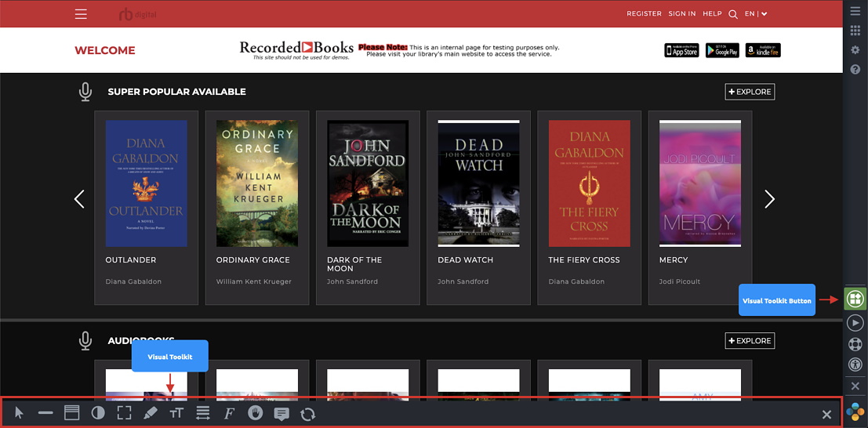Open the search magnifier in the header
Screen dimensions: 868x428
point(733,14)
